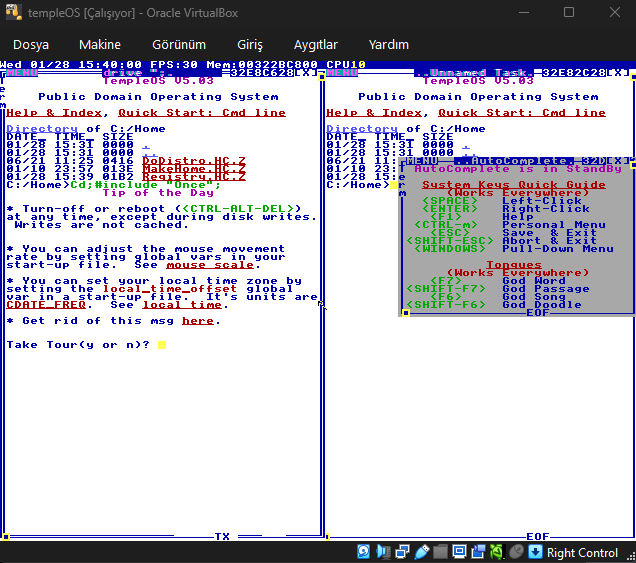Click the <CTRL-m> Personal Menu entry
Image resolution: width=636 pixels, height=563 pixels.
pyautogui.click(x=446, y=225)
